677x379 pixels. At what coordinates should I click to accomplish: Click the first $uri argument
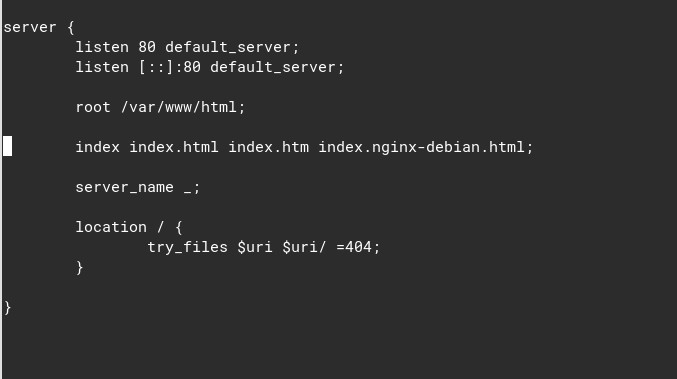coord(255,247)
